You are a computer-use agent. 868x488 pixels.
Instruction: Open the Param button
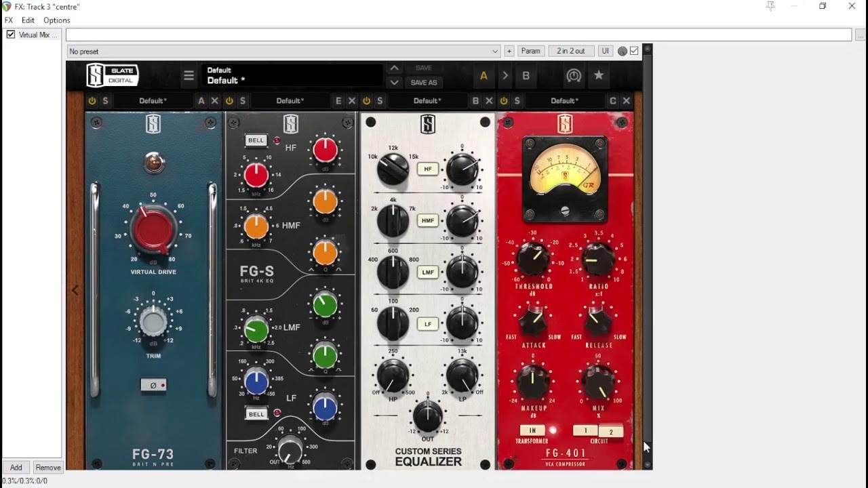[x=531, y=51]
